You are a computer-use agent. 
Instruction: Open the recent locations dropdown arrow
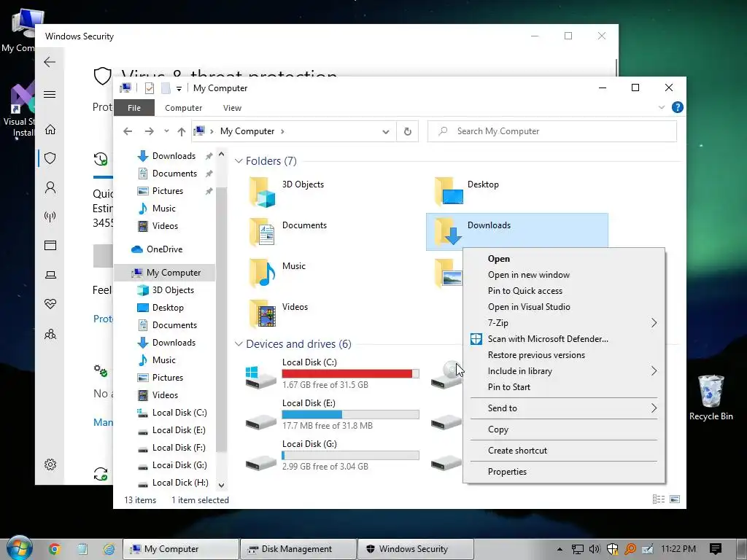(166, 131)
